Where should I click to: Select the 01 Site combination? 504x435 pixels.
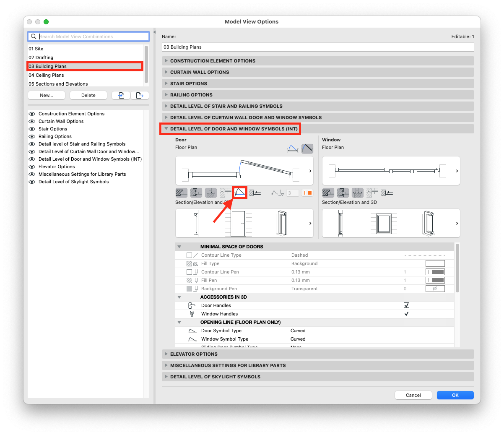coord(86,49)
